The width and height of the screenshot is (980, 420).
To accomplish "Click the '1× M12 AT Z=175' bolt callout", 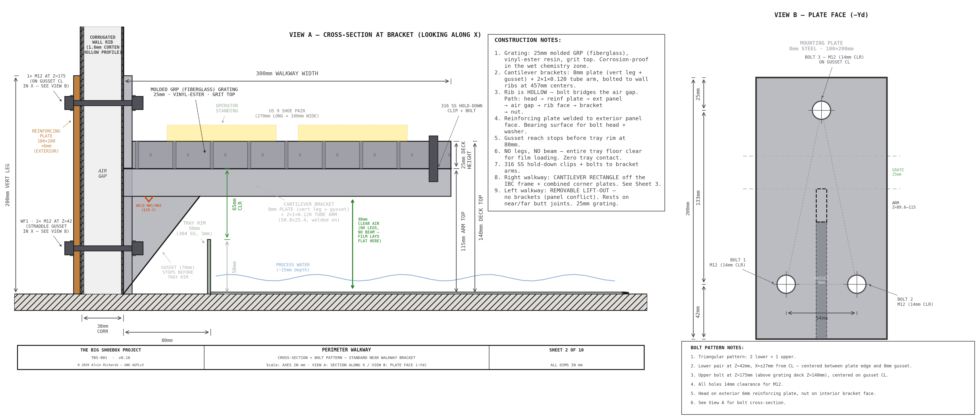I will pos(46,81).
